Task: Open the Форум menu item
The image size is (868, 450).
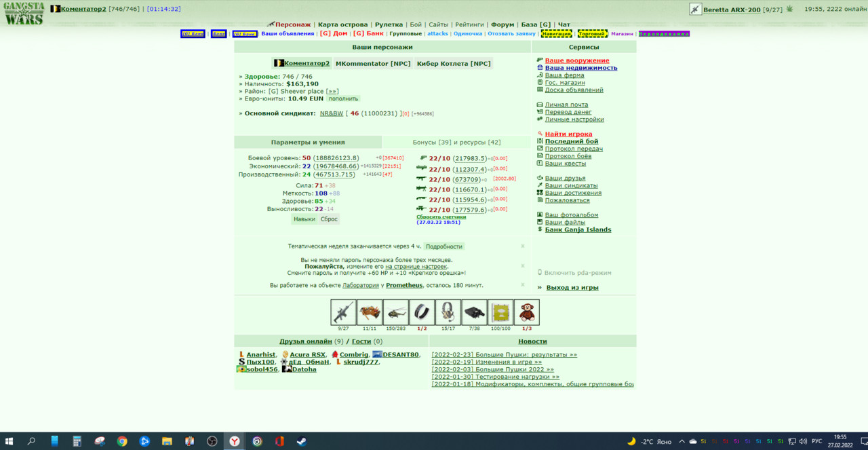Action: [x=502, y=24]
